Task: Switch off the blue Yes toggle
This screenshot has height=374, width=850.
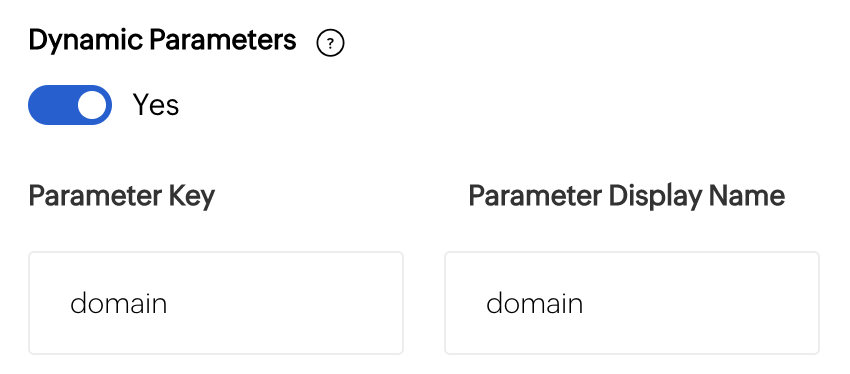Action: click(x=70, y=105)
